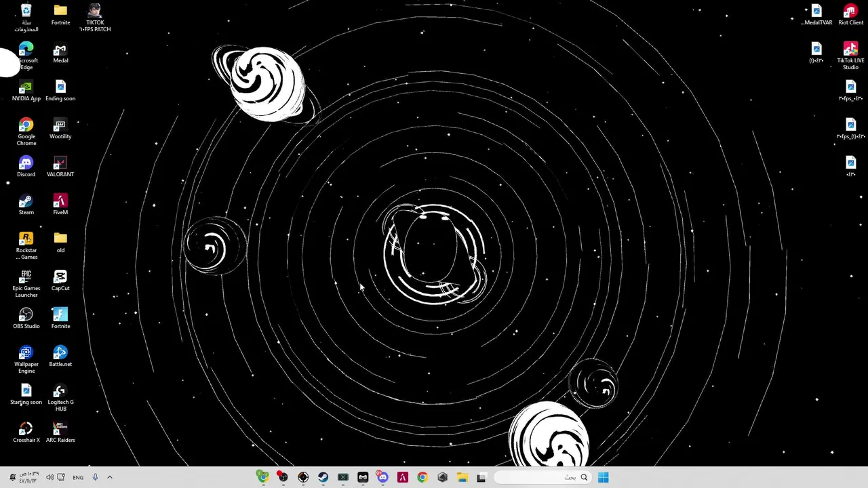Open the Recycle Bin desktop icon
The width and height of the screenshot is (868, 488).
pos(26,18)
